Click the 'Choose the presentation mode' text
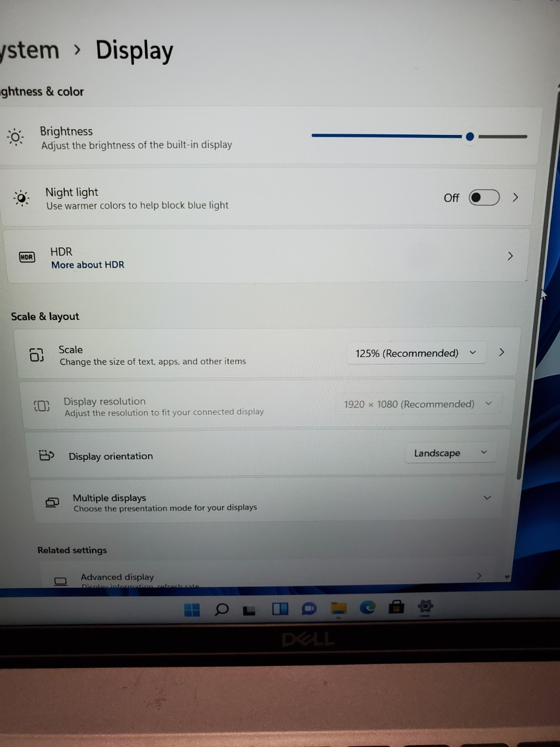Image resolution: width=560 pixels, height=747 pixels. [x=165, y=507]
